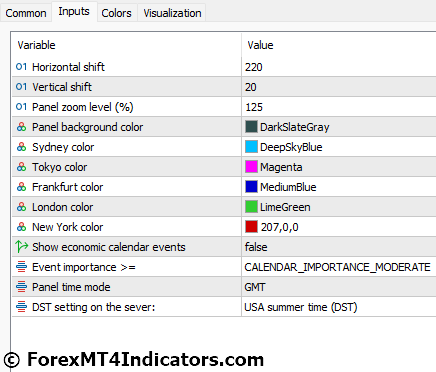436x372 pixels.
Task: Select the Frankfurt color label
Action: click(x=67, y=187)
